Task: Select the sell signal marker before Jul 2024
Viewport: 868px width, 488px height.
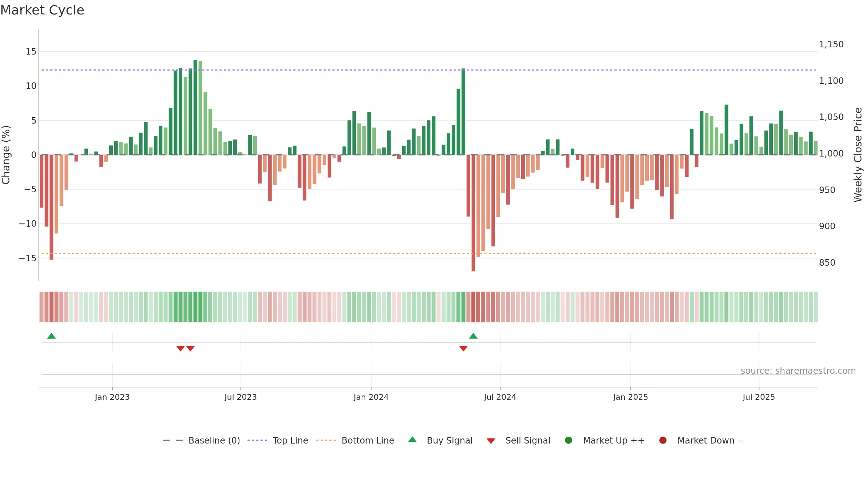Action: pos(463,348)
